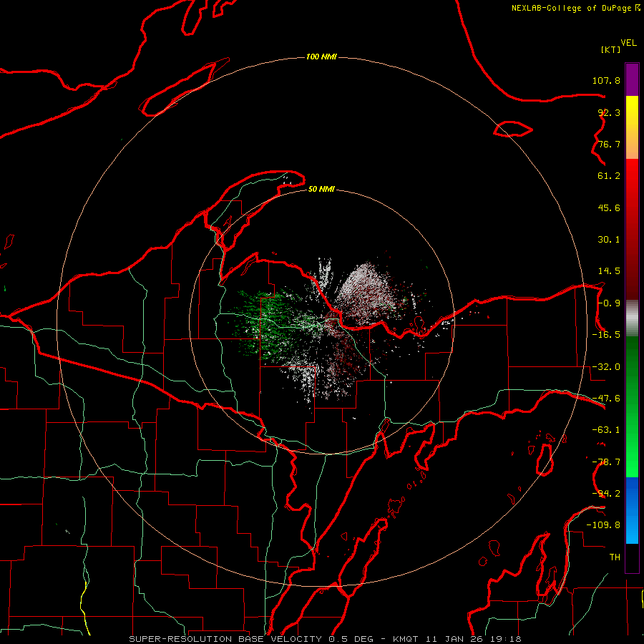Click the purple segment of the color bar
Screen dimensions: 644x644
point(632,79)
